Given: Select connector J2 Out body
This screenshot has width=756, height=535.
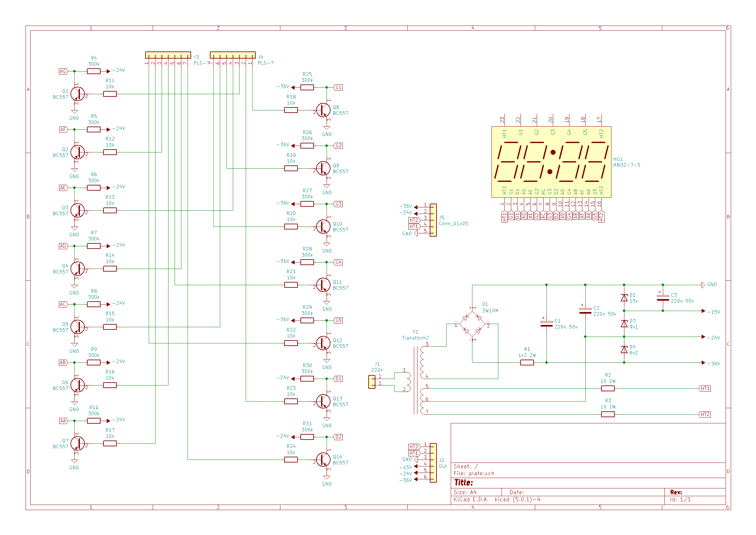Looking at the screenshot, I should tap(433, 463).
